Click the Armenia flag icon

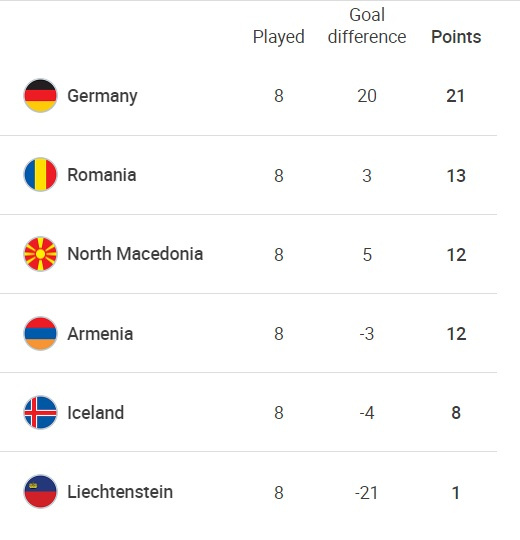(40, 333)
